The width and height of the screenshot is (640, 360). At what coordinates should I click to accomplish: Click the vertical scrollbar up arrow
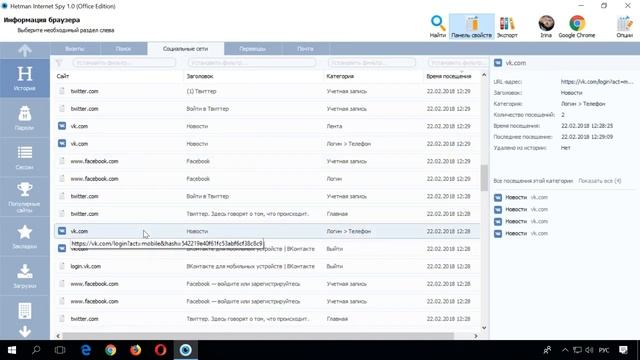[484, 75]
